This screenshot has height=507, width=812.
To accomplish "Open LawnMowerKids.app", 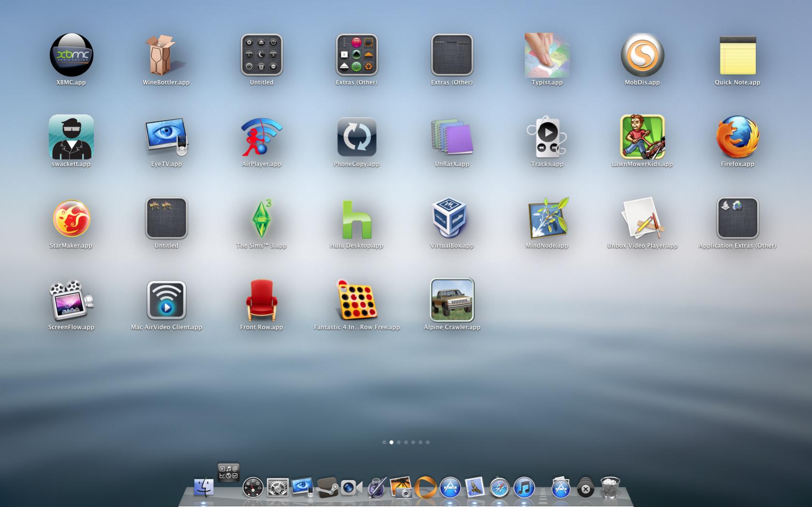I will point(642,137).
